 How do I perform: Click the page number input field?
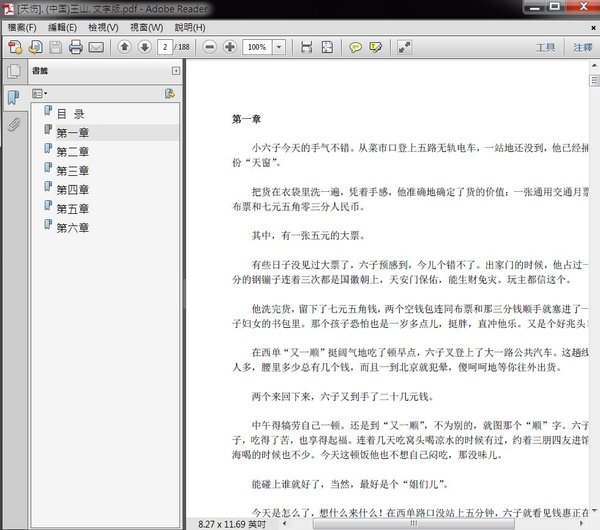coord(165,47)
